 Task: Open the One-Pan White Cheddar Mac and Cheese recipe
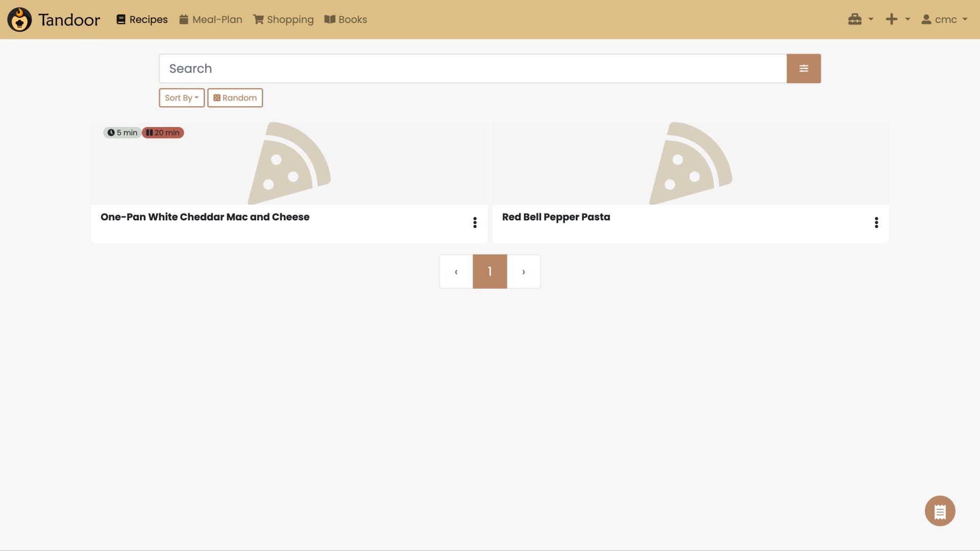coord(205,217)
